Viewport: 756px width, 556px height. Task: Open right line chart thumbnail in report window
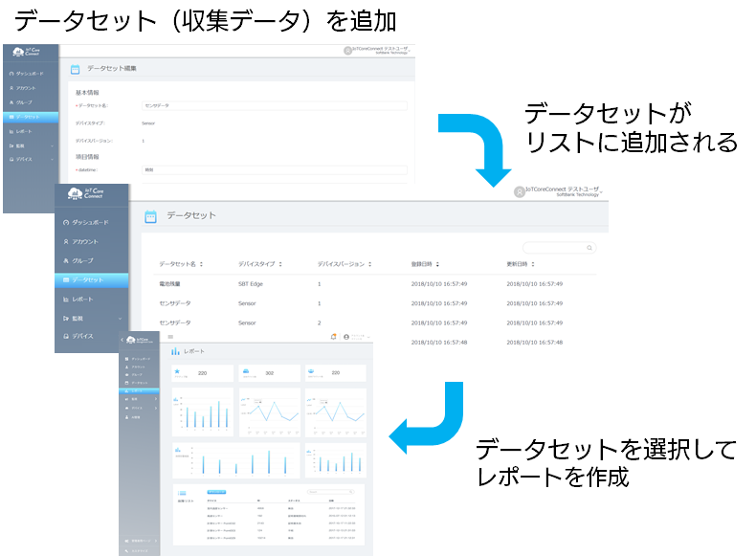[336, 412]
